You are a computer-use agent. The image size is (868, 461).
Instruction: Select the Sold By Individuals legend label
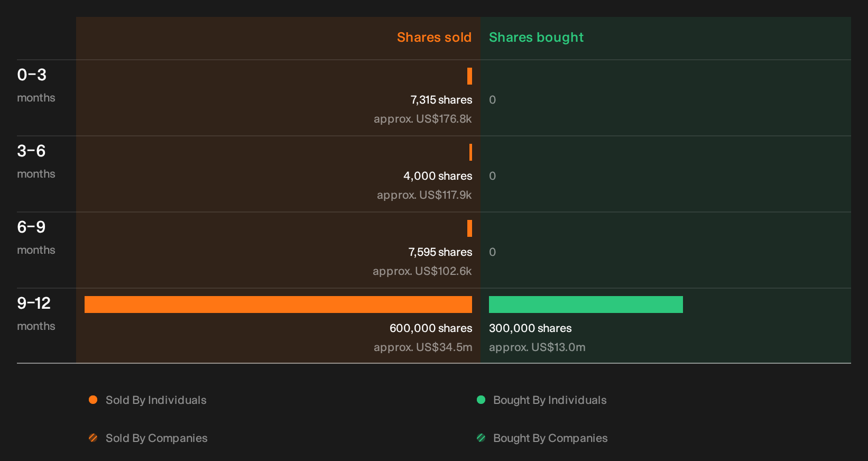point(156,400)
